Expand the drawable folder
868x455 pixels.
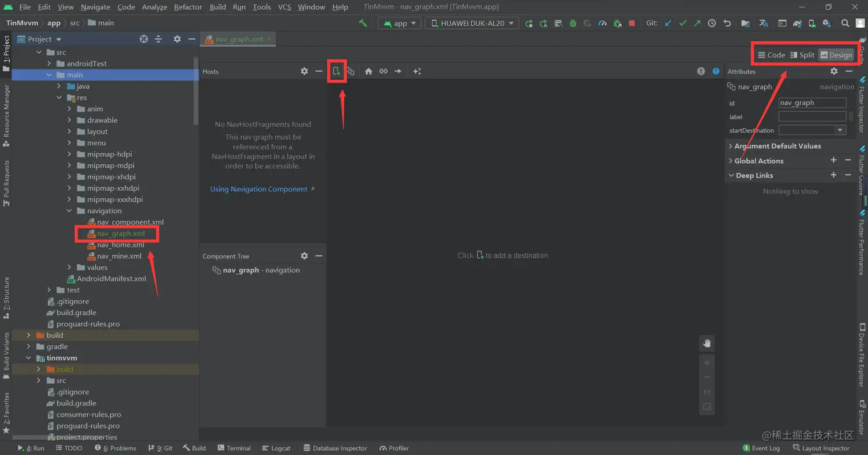click(x=69, y=120)
